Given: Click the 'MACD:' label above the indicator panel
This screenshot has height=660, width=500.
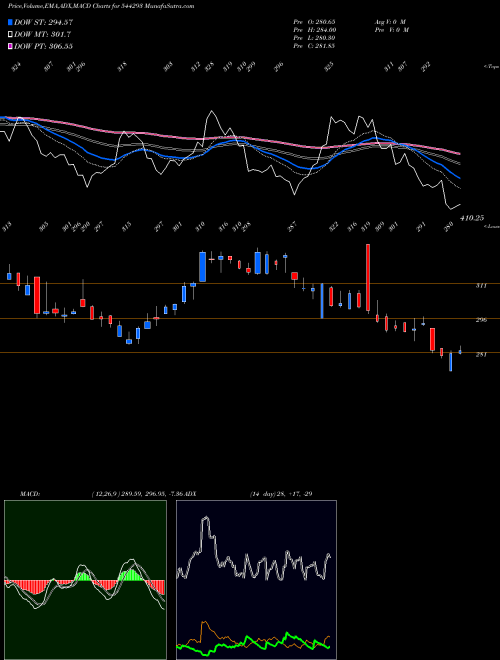Looking at the screenshot, I should pos(29,494).
